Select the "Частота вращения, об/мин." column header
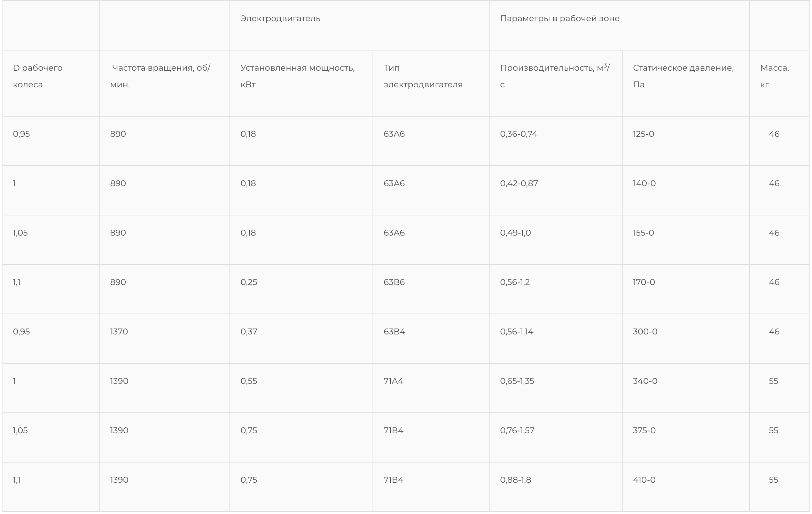The height and width of the screenshot is (514, 812). (160, 76)
